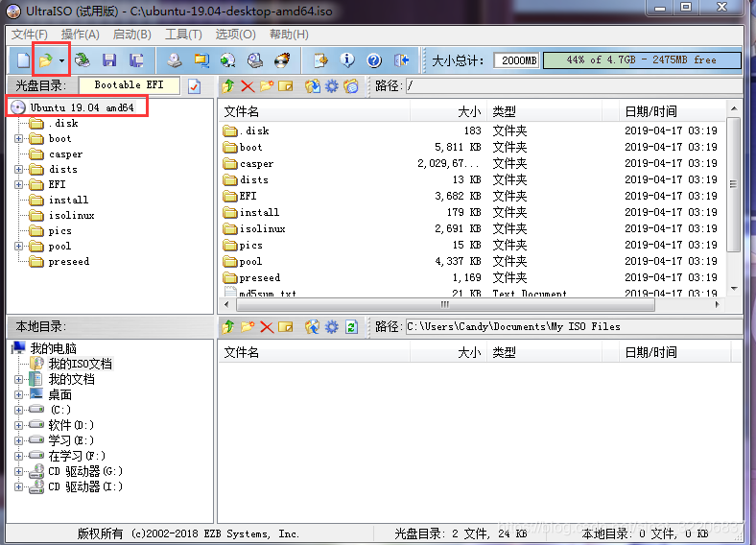Expand the boot folder tree node

[18, 139]
